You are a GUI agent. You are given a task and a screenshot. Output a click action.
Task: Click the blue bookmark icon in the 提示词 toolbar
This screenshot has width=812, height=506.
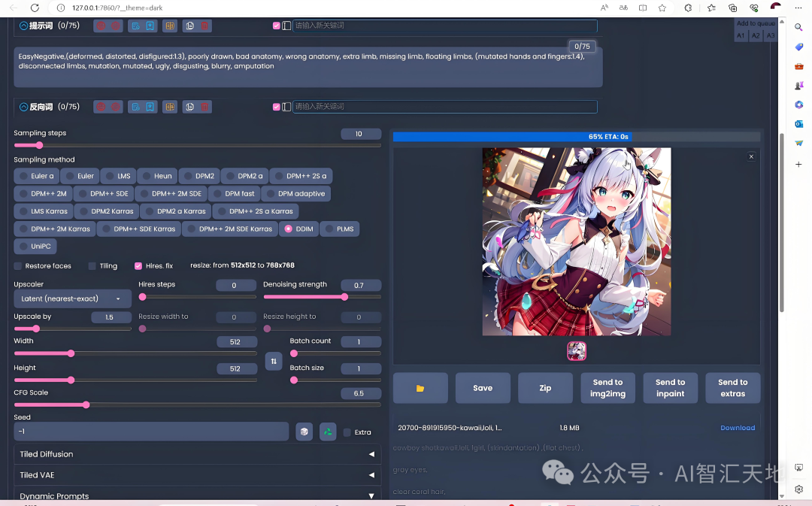[x=150, y=26]
